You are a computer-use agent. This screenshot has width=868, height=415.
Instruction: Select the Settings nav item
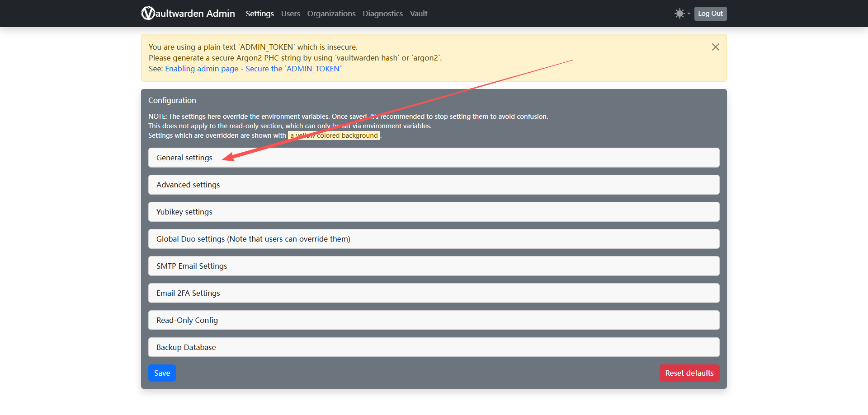point(259,14)
